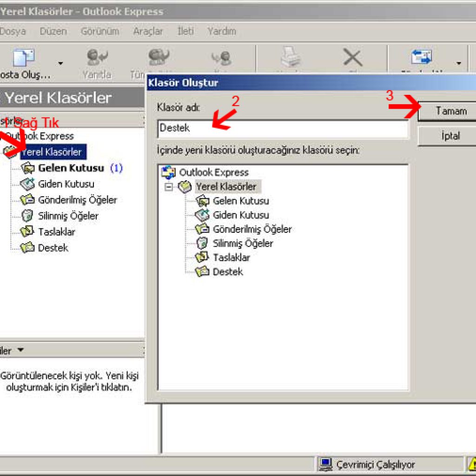
Task: Click the delete X toolbar icon
Action: 352,57
